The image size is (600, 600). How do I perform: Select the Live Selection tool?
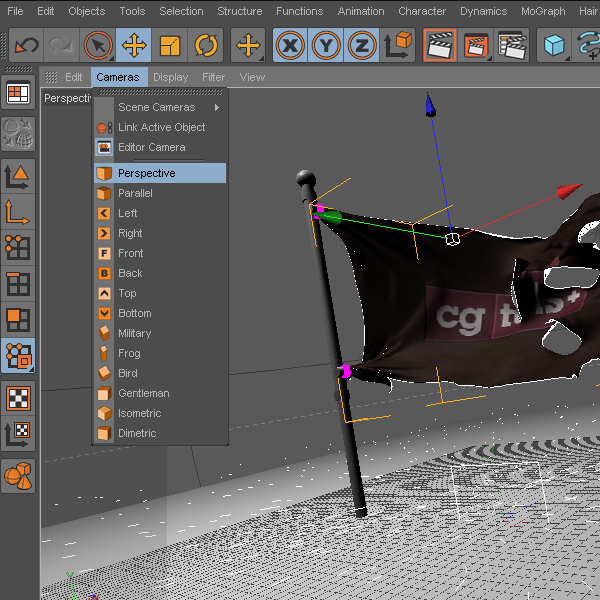click(98, 45)
